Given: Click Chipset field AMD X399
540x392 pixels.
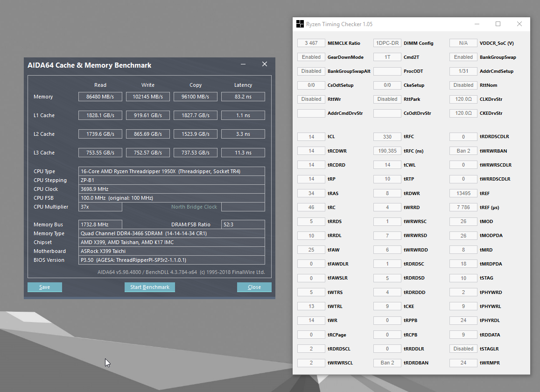Looking at the screenshot, I should [x=171, y=242].
